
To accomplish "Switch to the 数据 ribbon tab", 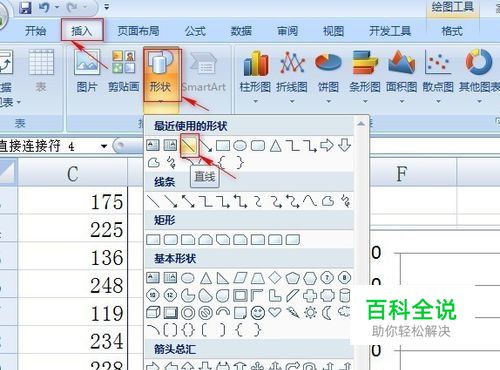I will click(x=241, y=31).
